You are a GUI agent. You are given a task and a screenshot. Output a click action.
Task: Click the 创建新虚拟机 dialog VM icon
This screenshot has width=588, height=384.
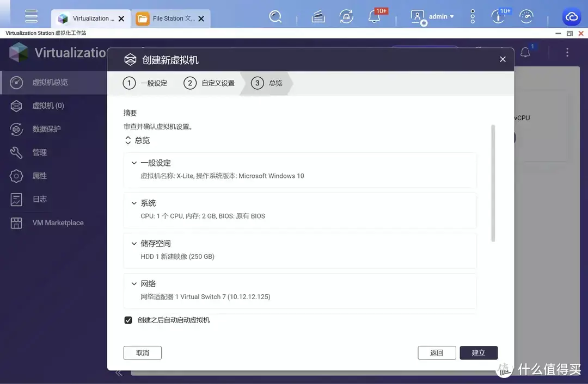130,60
